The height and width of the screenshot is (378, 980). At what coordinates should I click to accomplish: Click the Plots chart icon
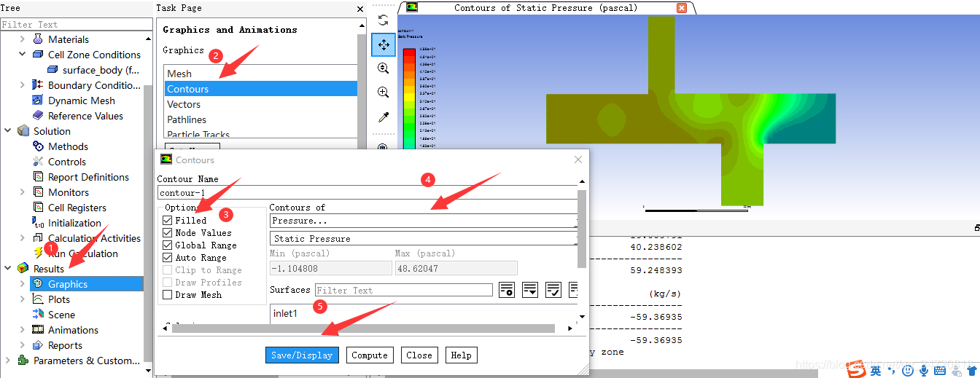tap(38, 299)
